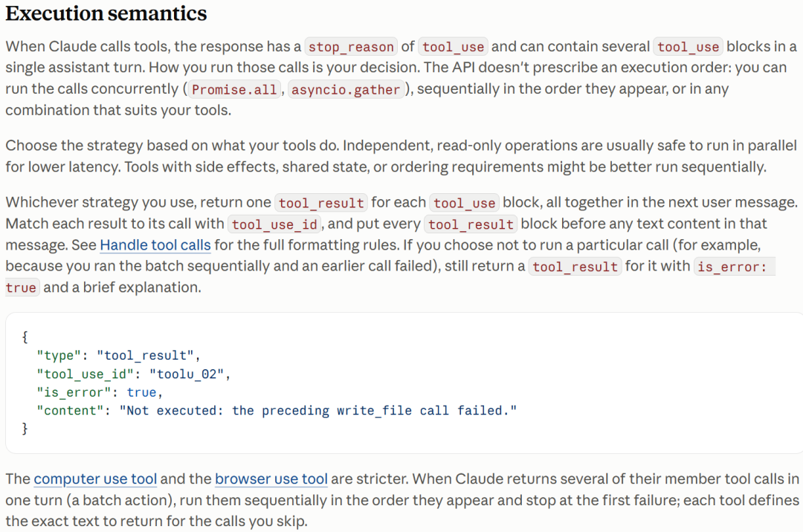This screenshot has height=532, width=803.
Task: Follow the "browser use tool" link
Action: pos(271,479)
